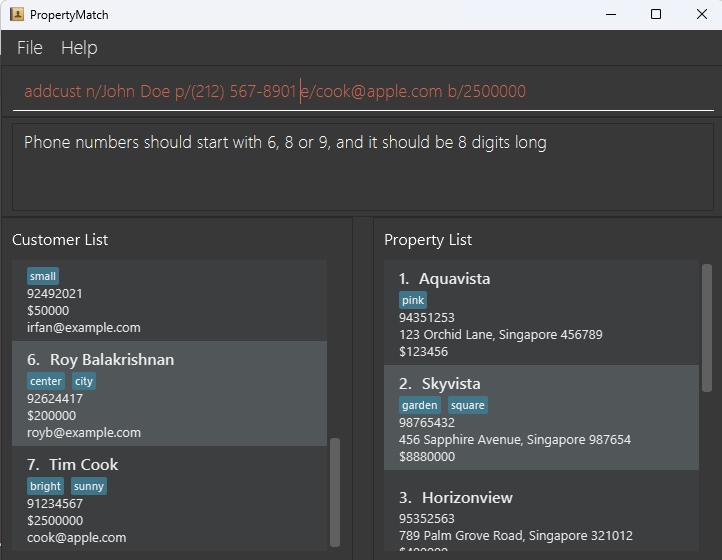The width and height of the screenshot is (722, 560).
Task: Click the 'square' tag on Skyvista
Action: [467, 405]
